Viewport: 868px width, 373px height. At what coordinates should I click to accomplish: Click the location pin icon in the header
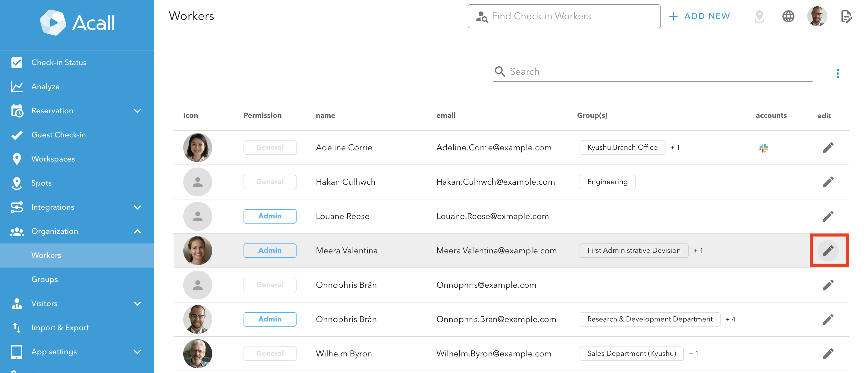(759, 16)
